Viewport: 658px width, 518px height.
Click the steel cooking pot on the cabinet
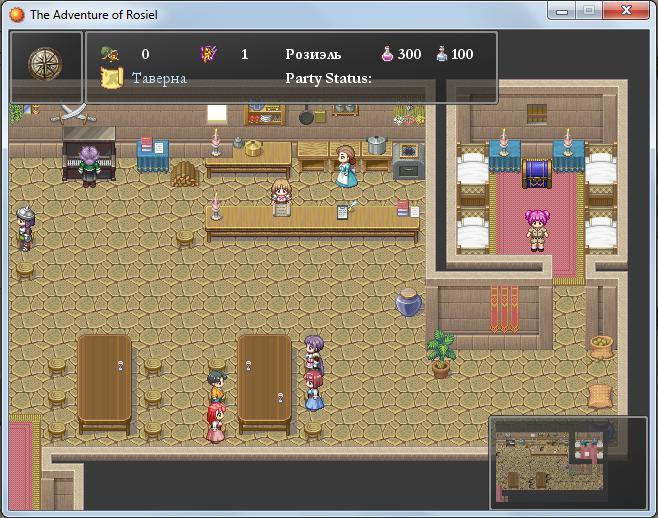pos(376,145)
